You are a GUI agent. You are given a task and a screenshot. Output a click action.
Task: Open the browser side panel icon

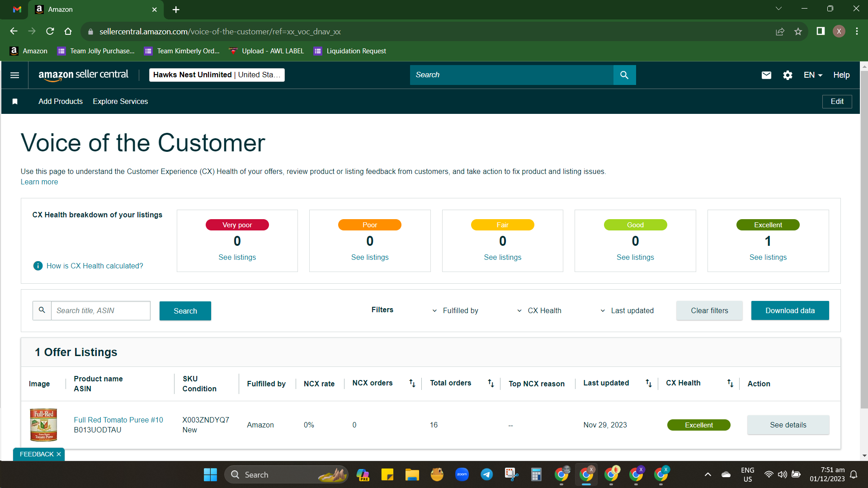coord(821,31)
